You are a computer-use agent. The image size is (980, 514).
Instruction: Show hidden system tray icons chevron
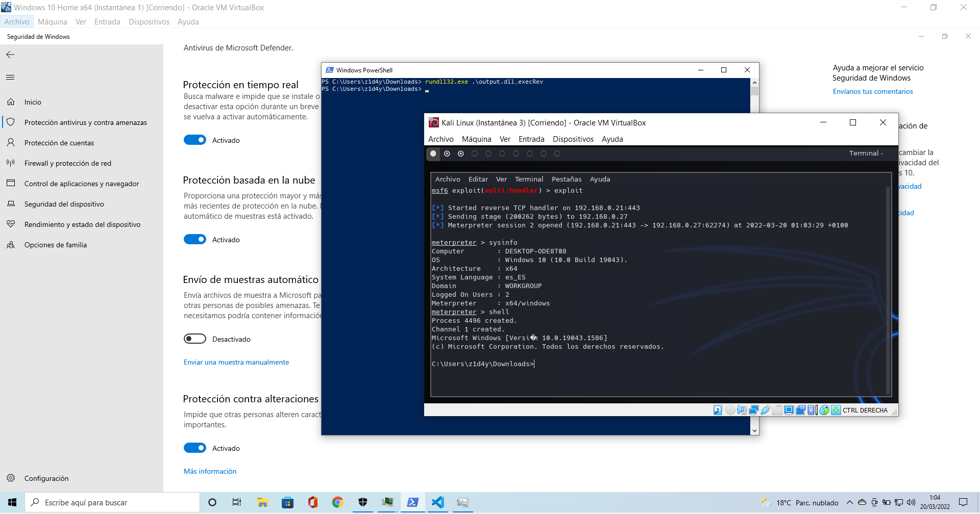(850, 502)
